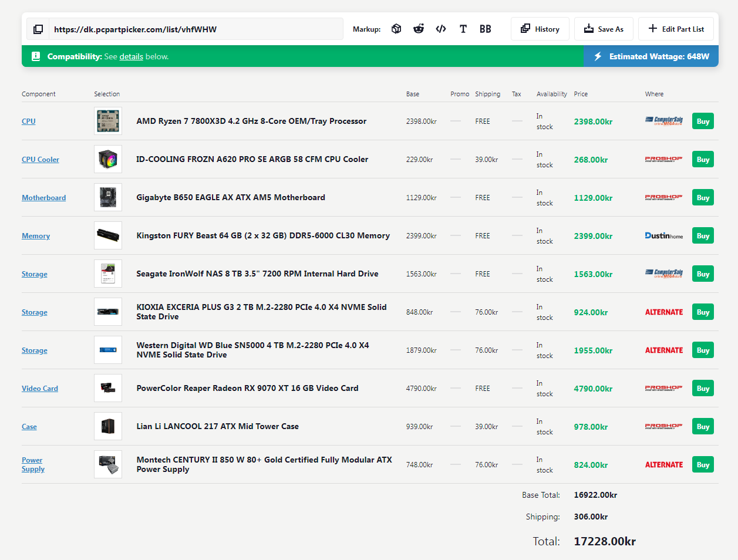
Task: Click PowerColor Reaper RX 9070 thumbnail
Action: coord(108,388)
